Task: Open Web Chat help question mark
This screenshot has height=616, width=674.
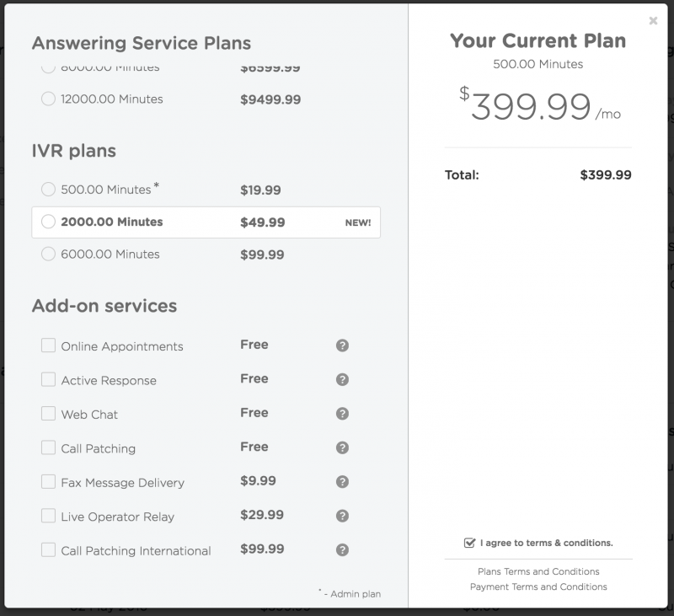Action: 342,414
